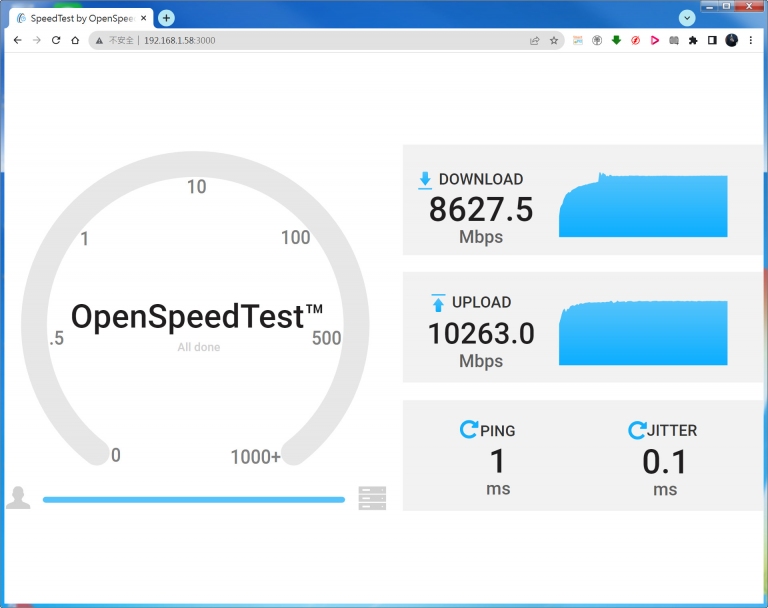The image size is (768, 608).
Task: Click the server rack icon
Action: (x=372, y=498)
